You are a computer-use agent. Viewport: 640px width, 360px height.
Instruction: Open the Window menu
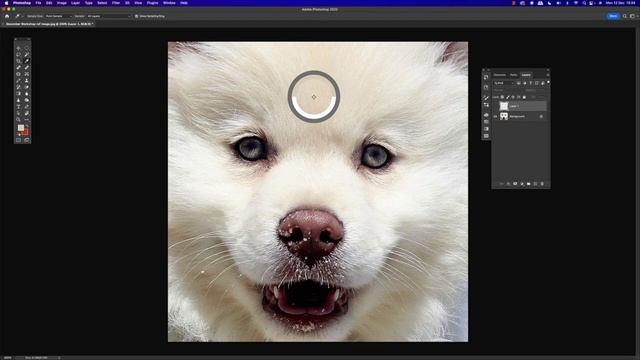tap(169, 3)
